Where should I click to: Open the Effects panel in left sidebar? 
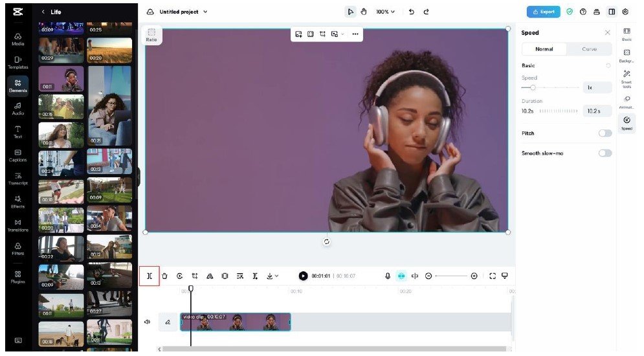(17, 201)
